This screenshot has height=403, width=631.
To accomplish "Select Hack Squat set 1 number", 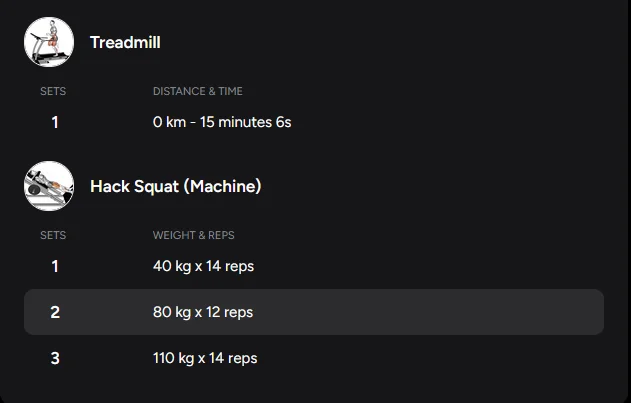I will click(x=55, y=266).
